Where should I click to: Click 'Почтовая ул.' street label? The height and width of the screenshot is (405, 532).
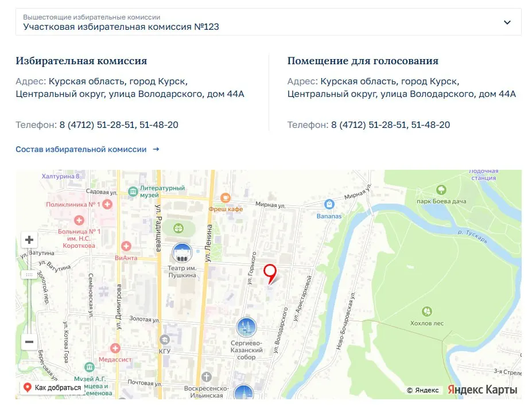[x=145, y=383]
